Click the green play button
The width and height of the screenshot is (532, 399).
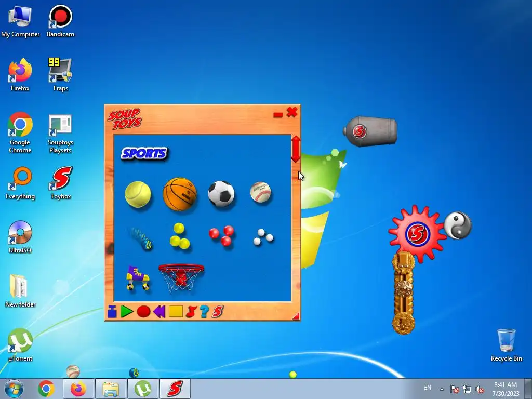(x=127, y=312)
